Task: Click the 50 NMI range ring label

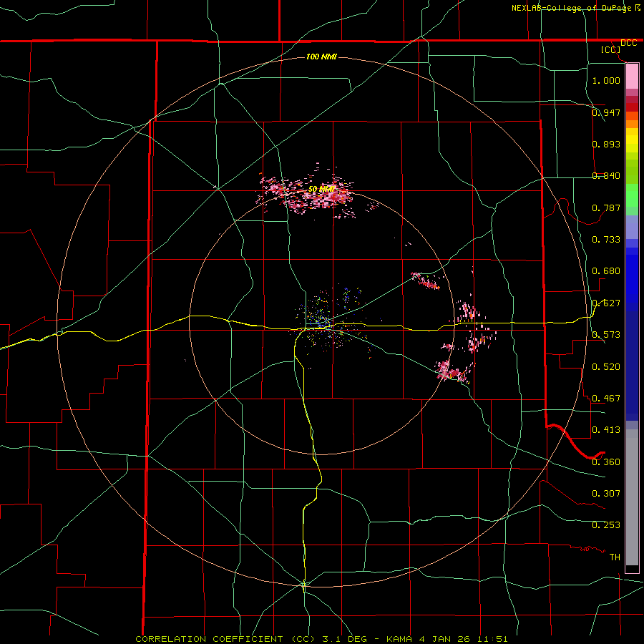Action: click(x=321, y=189)
